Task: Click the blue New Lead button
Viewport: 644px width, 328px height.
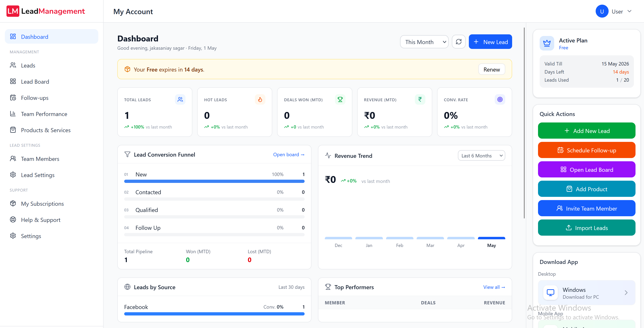Action: 490,42
